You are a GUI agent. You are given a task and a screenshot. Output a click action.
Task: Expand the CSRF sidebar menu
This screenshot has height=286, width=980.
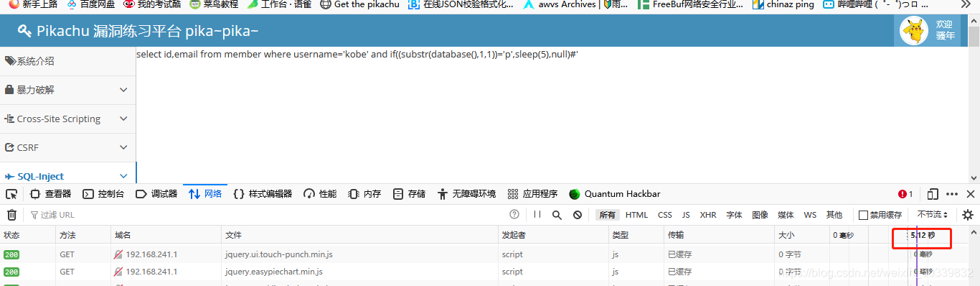[x=67, y=147]
